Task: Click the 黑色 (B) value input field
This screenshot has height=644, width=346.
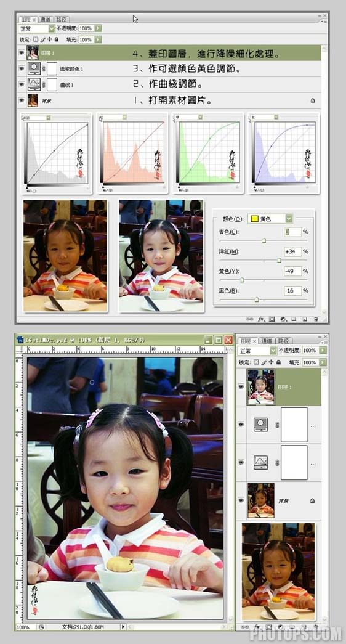Action: (292, 291)
